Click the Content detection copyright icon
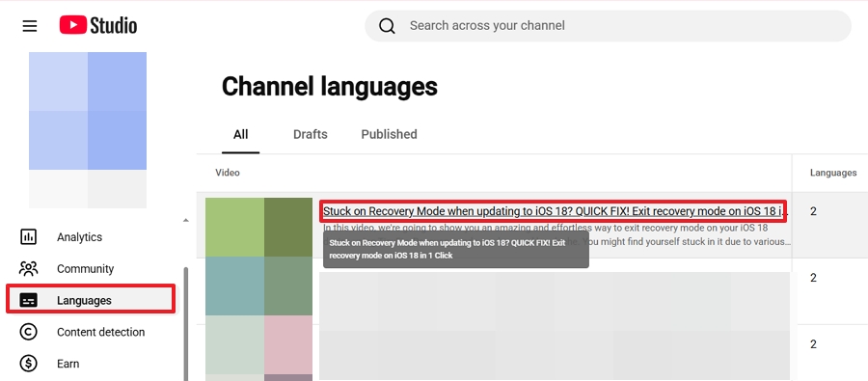 [x=28, y=332]
